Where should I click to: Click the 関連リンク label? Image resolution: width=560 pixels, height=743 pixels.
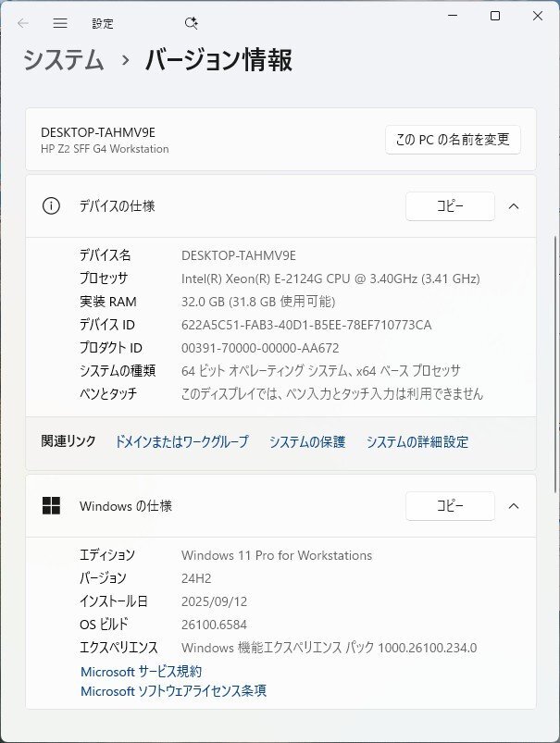point(68,441)
